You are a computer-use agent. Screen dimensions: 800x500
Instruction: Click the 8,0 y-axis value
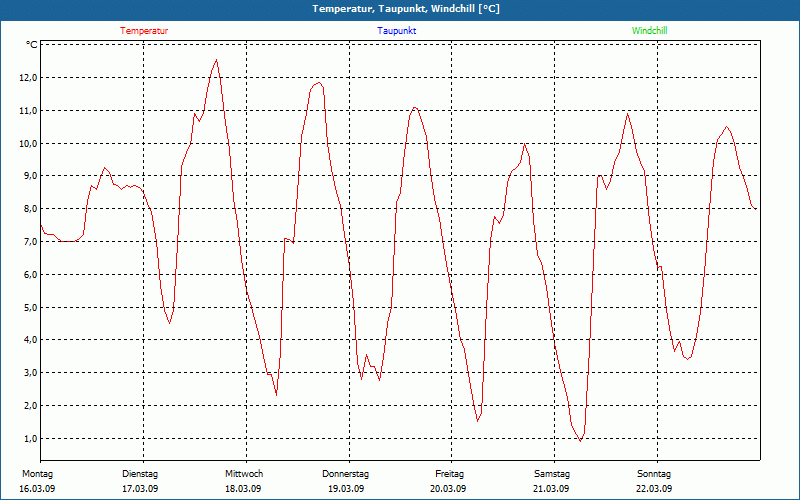(x=29, y=209)
